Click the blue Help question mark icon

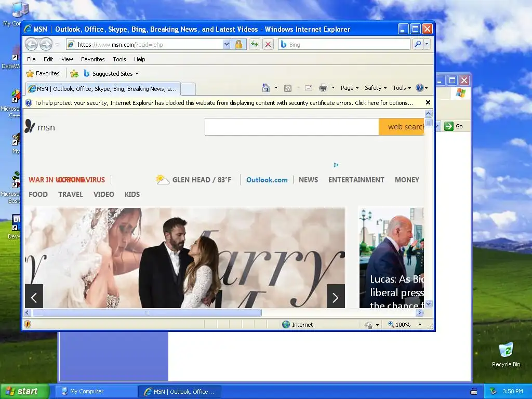420,88
